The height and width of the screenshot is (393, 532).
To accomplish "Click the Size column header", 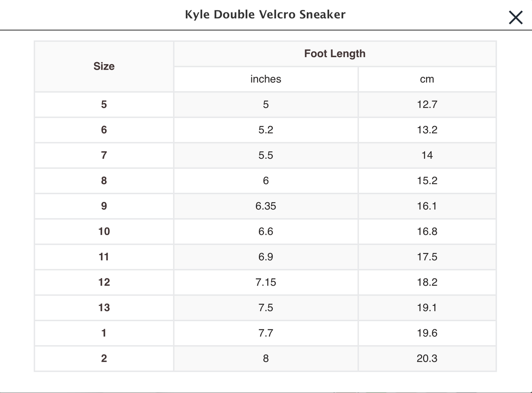I will point(104,66).
